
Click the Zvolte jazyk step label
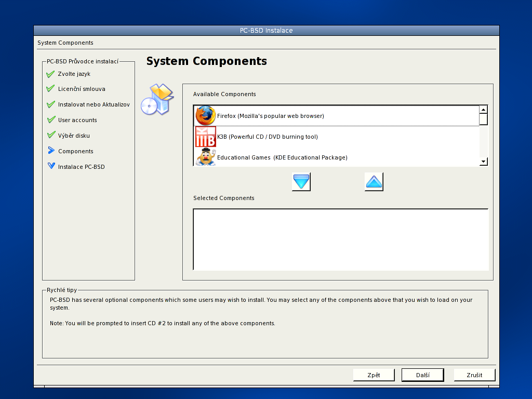pyautogui.click(x=74, y=74)
